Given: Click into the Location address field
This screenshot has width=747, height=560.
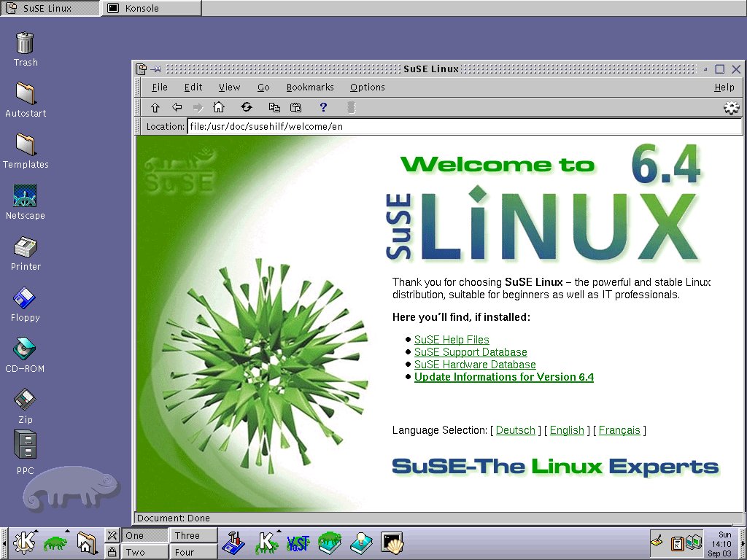Looking at the screenshot, I should coord(465,126).
